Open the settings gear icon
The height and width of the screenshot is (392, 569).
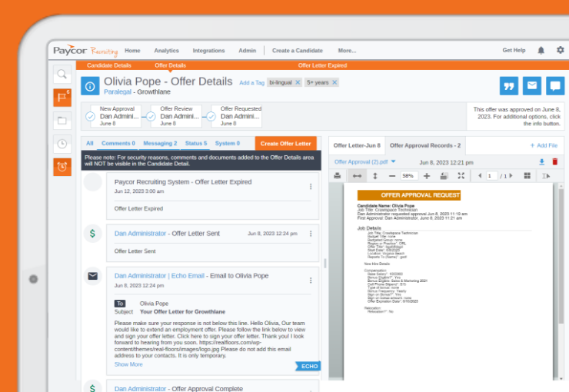coord(561,50)
